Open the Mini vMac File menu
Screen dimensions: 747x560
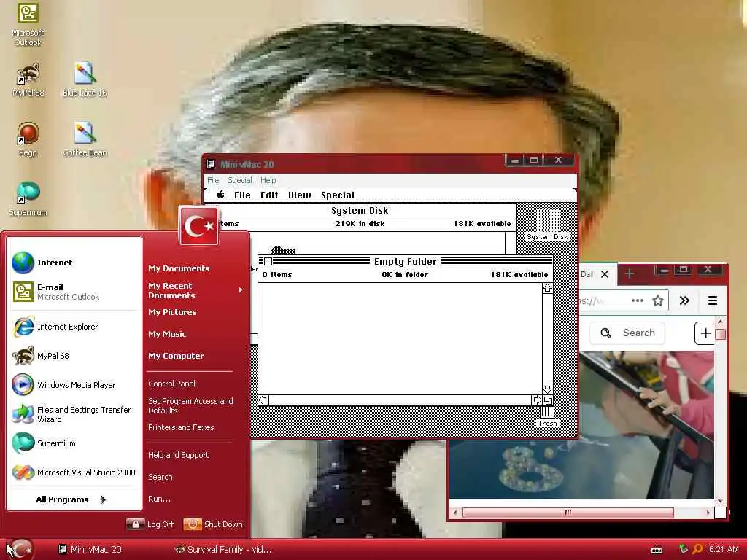(213, 180)
